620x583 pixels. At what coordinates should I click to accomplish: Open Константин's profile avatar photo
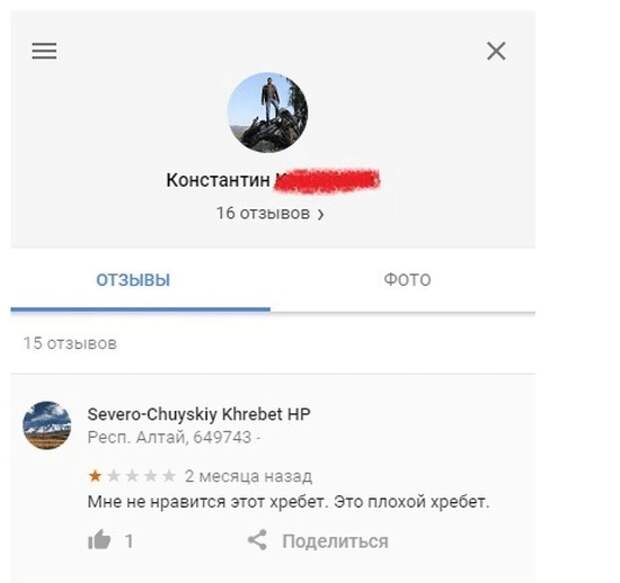(268, 113)
